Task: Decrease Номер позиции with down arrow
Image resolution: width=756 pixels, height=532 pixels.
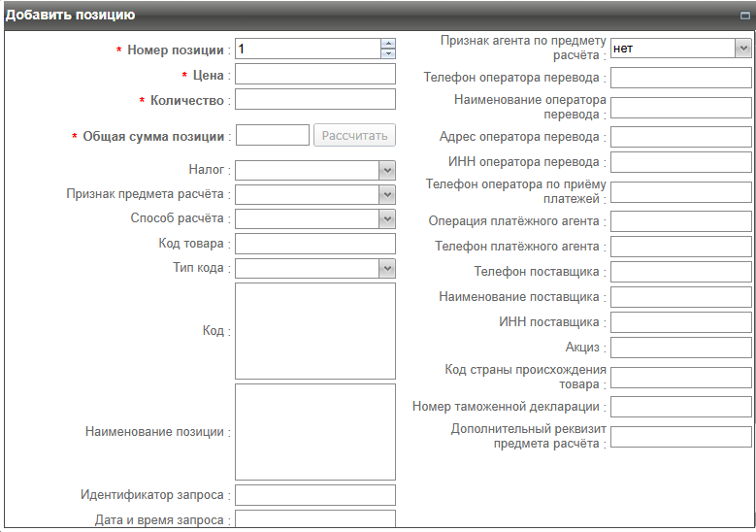Action: coord(388,53)
